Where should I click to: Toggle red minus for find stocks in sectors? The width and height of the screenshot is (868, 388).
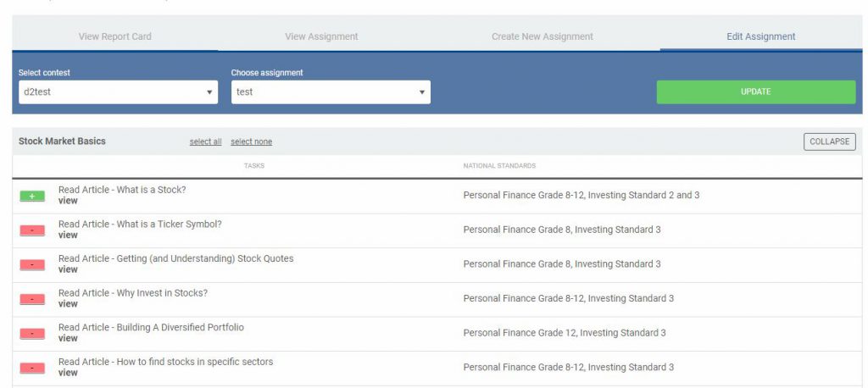(32, 368)
